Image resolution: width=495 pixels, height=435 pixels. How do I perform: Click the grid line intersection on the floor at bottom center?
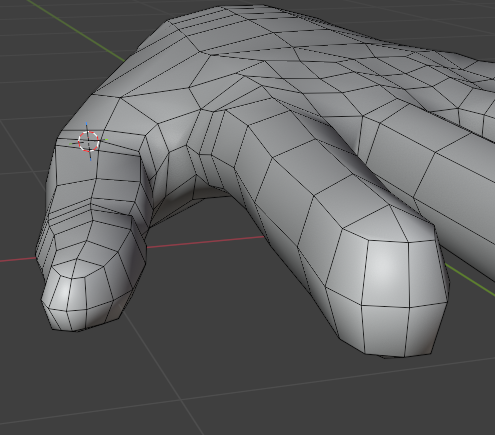pos(182,399)
